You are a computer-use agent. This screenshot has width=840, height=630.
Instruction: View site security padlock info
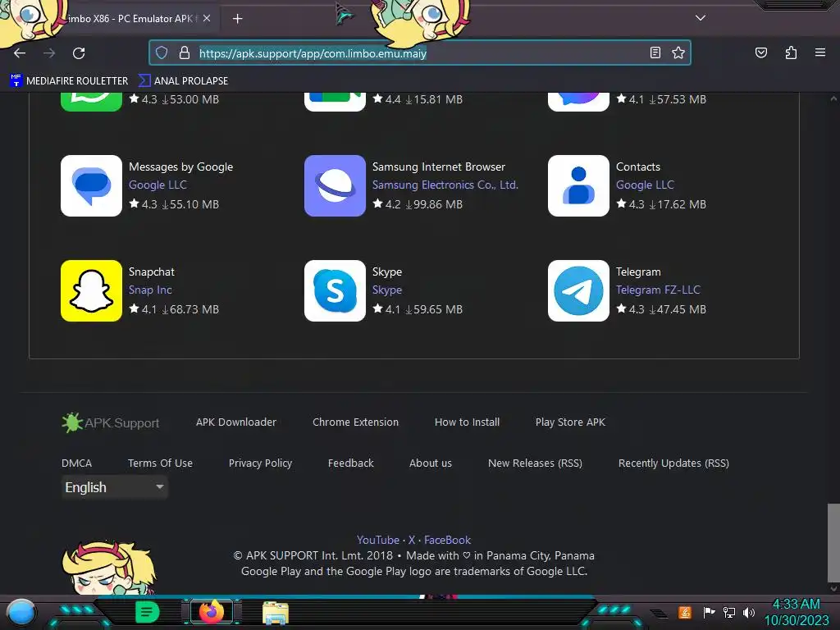[x=185, y=52]
